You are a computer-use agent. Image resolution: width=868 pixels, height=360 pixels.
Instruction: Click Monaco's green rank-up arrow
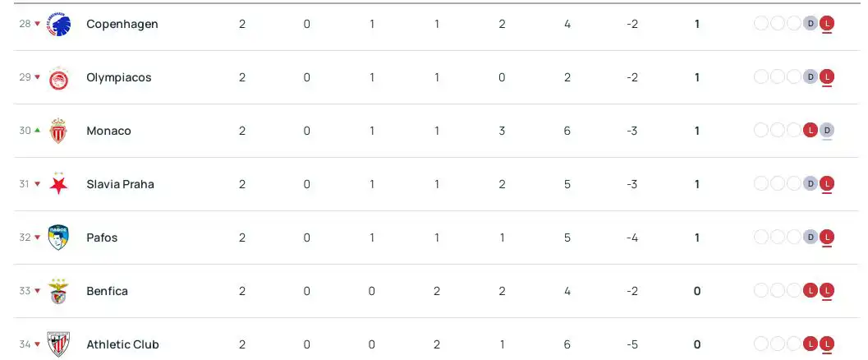[37, 130]
